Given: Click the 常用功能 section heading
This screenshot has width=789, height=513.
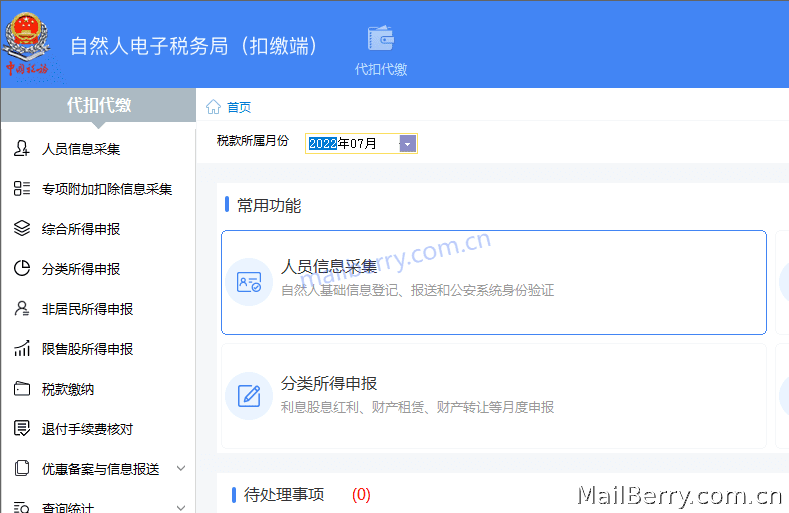Looking at the screenshot, I should 269,205.
